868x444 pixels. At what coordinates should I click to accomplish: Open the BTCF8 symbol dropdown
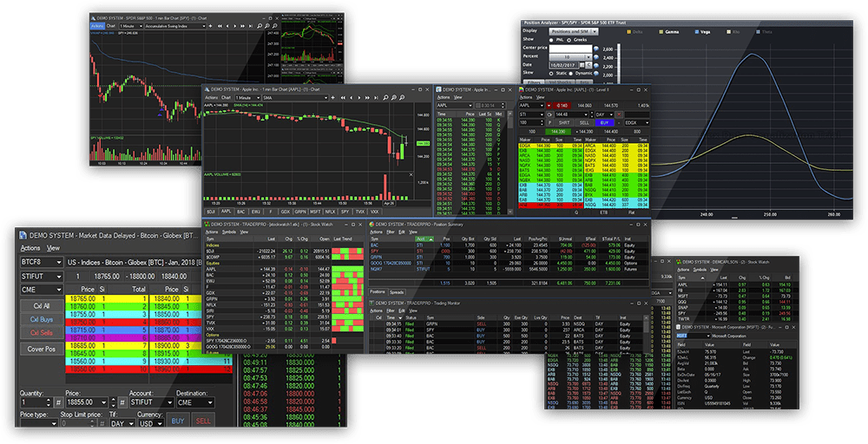(42, 262)
